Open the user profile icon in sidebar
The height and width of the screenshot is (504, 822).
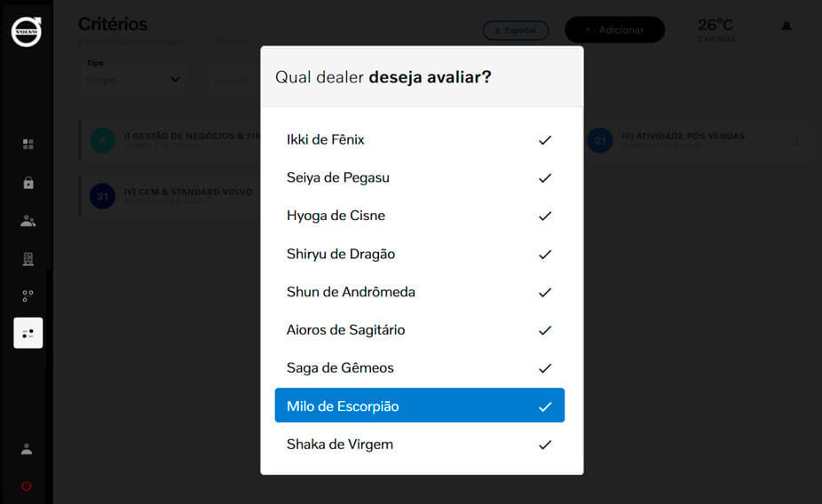pyautogui.click(x=27, y=449)
